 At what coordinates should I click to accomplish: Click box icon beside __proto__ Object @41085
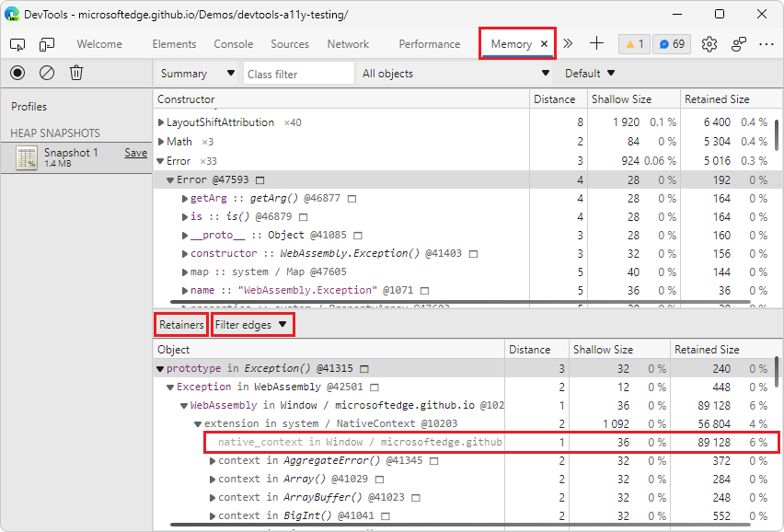point(358,236)
